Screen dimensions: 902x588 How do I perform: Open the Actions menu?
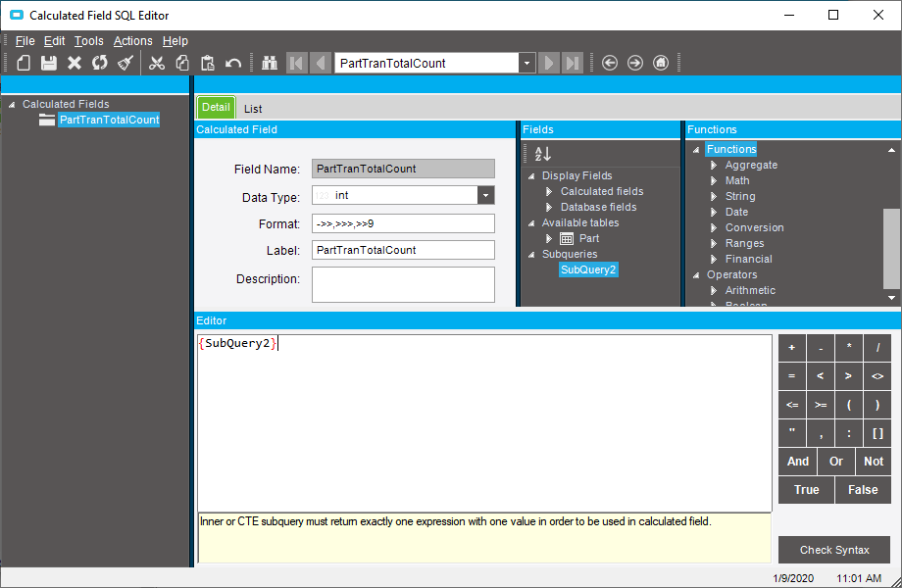(132, 41)
